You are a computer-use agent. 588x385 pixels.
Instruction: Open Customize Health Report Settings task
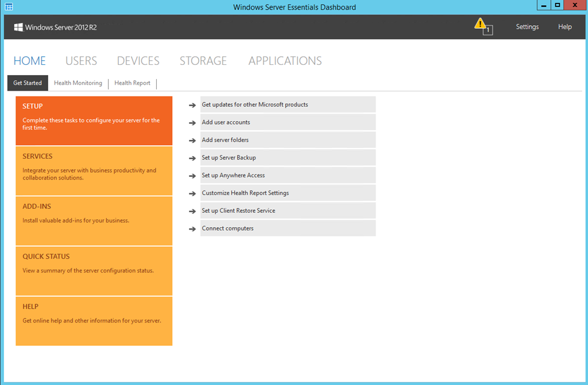click(x=288, y=193)
